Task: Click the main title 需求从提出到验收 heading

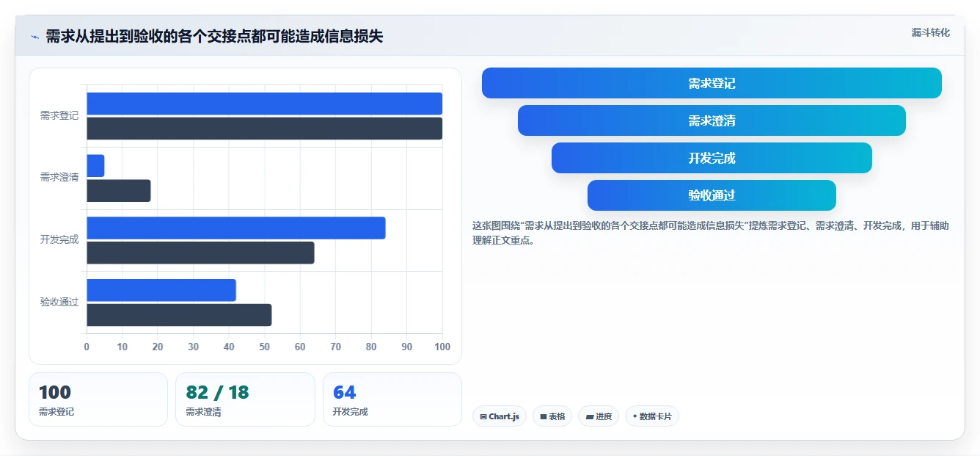Action: tap(214, 37)
